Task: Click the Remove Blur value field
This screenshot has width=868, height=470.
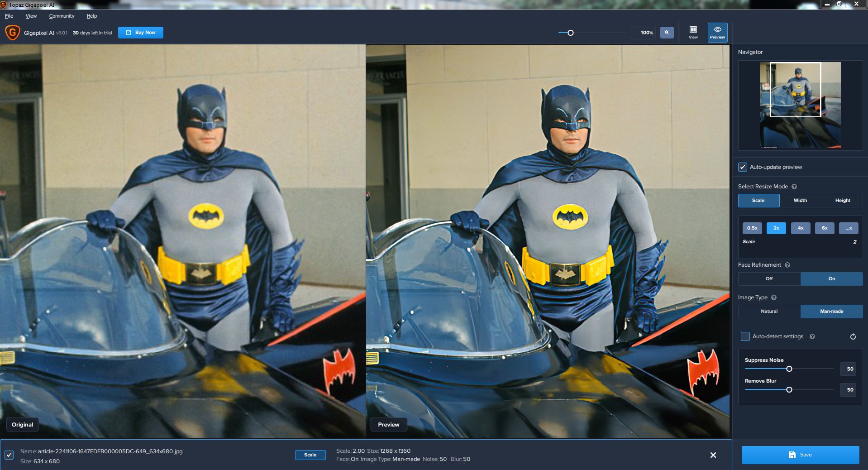Action: coord(849,390)
